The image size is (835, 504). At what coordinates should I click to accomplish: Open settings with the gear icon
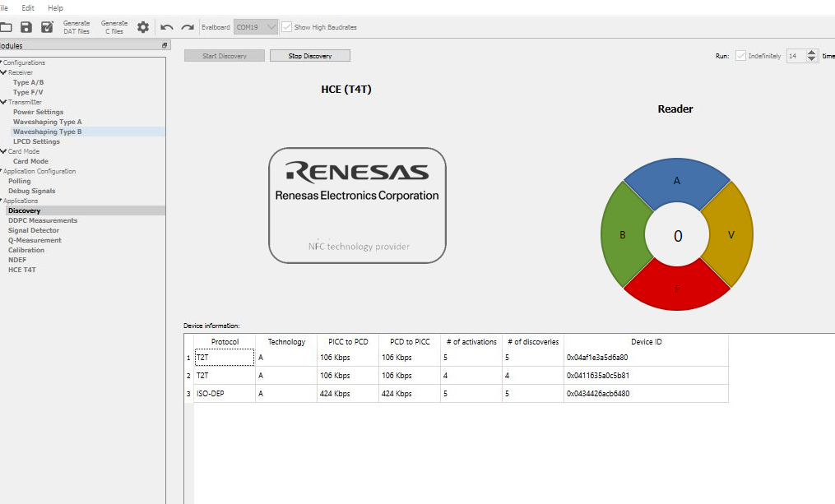[143, 27]
